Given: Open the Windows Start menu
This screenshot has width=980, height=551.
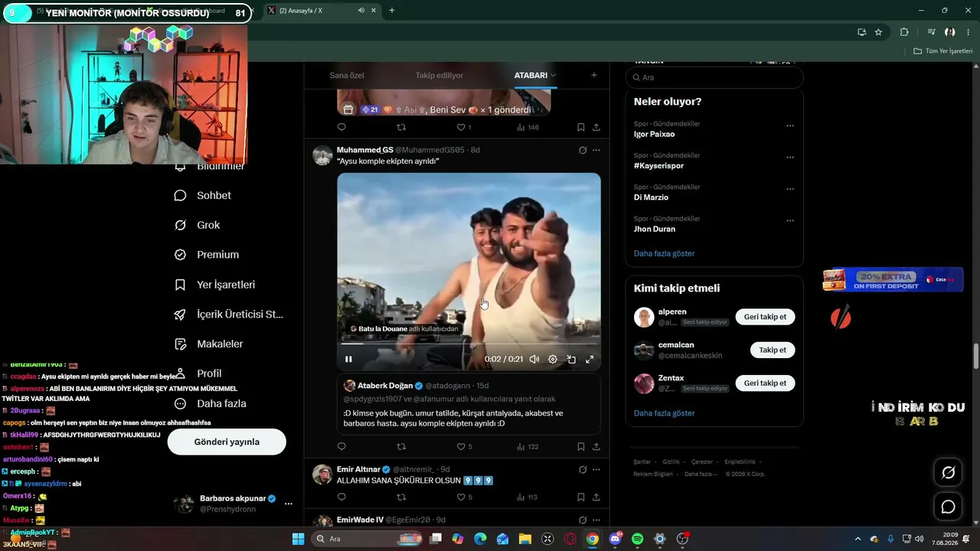Looking at the screenshot, I should (x=299, y=539).
